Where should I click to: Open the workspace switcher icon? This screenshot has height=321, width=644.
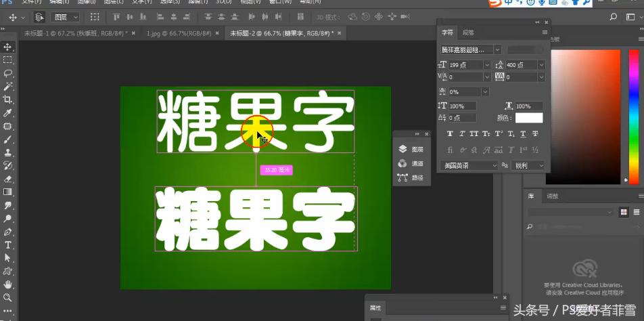(630, 17)
